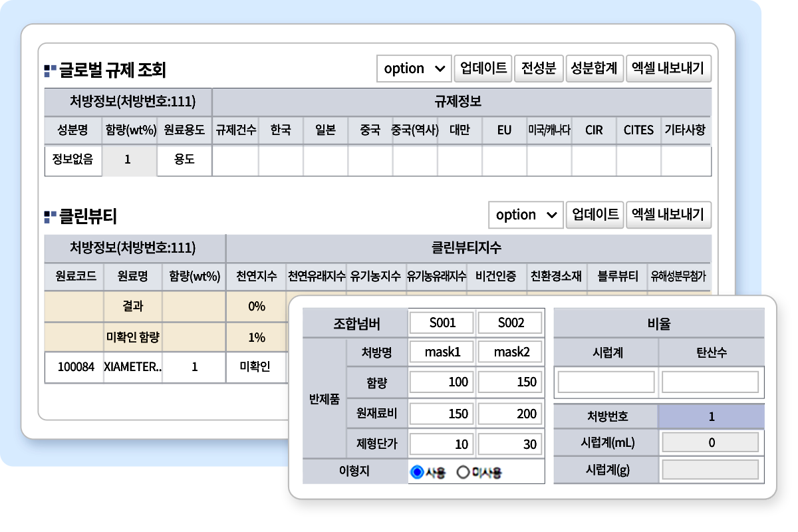Click the S001 조합넘버 field
Viewport: 798px width, 532px height.
point(442,323)
